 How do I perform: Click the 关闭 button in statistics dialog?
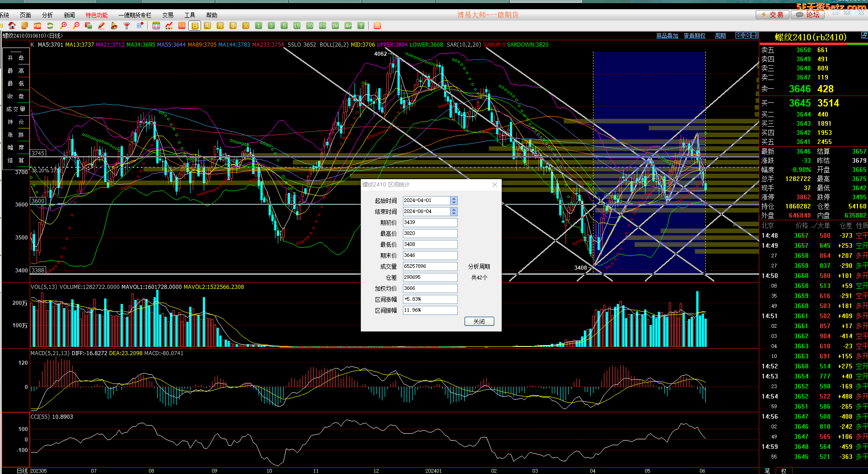tap(479, 321)
